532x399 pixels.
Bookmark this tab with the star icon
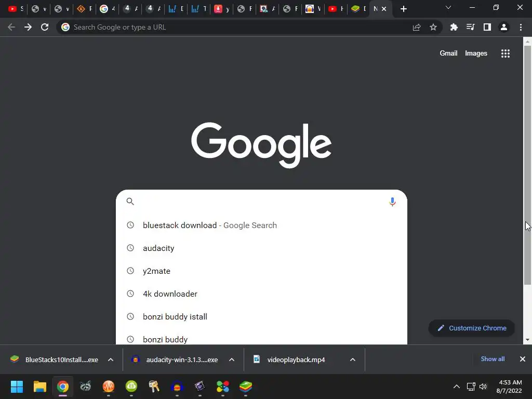point(433,27)
